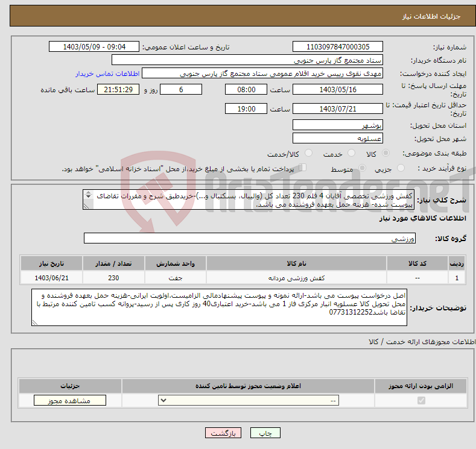
Task: Click the تعداد / مقدار column header
Action: tap(113, 263)
